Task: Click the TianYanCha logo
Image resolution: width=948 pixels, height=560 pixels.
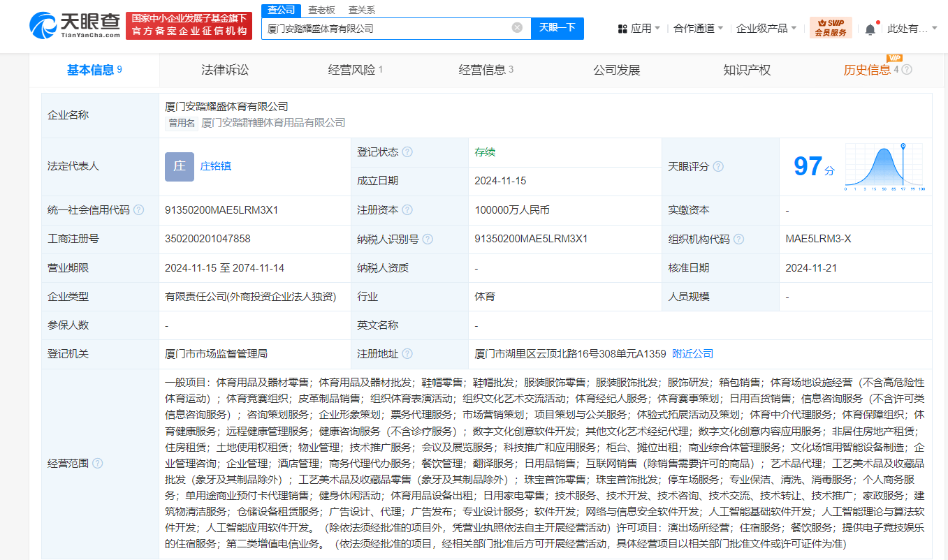Action: [74, 24]
